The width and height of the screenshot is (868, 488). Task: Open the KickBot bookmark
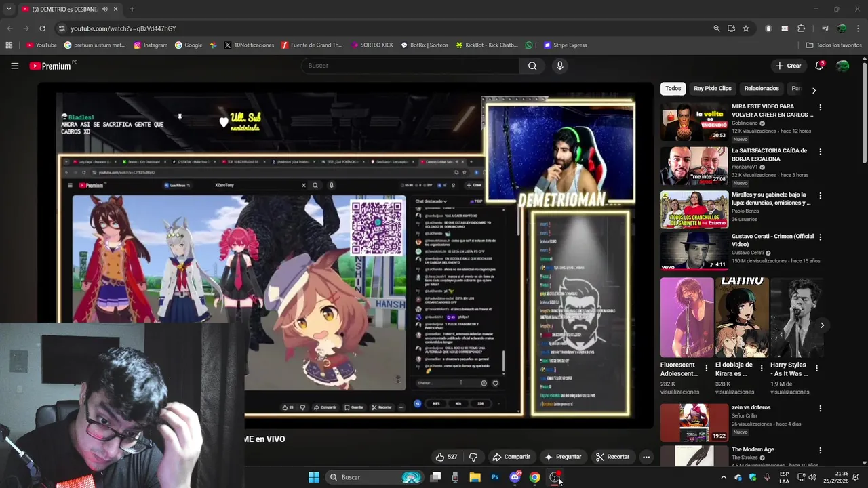point(487,45)
